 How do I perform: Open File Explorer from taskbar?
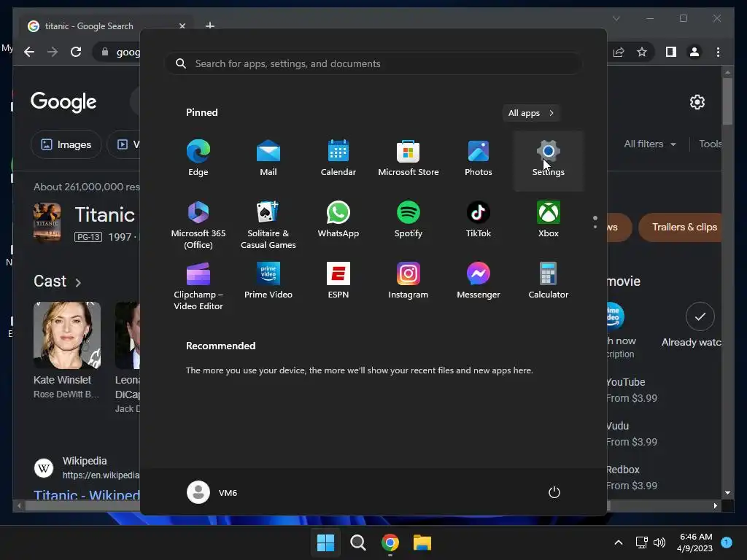pyautogui.click(x=422, y=542)
